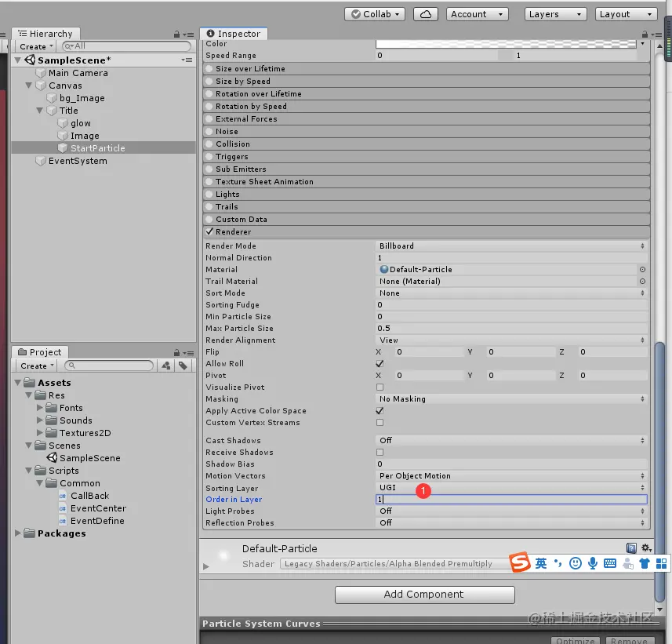Activate Sogou microphone voice input
The width and height of the screenshot is (672, 644).
coord(592,563)
